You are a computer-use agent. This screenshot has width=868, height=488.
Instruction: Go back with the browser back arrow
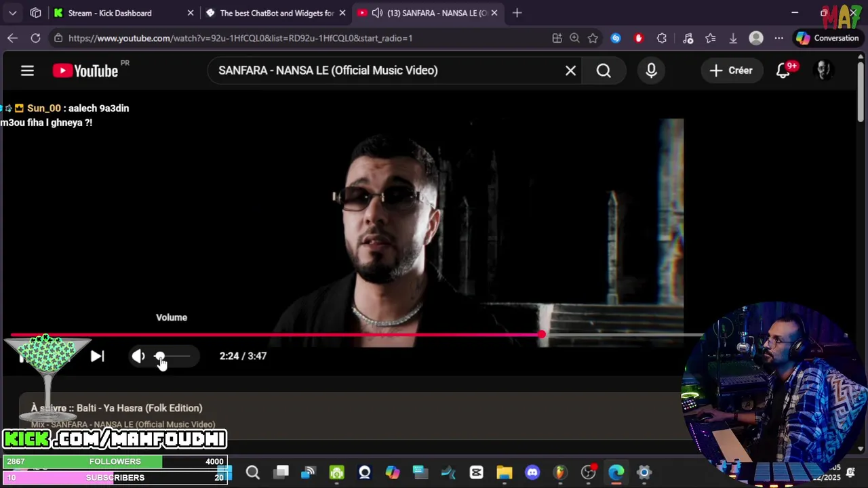(x=12, y=38)
